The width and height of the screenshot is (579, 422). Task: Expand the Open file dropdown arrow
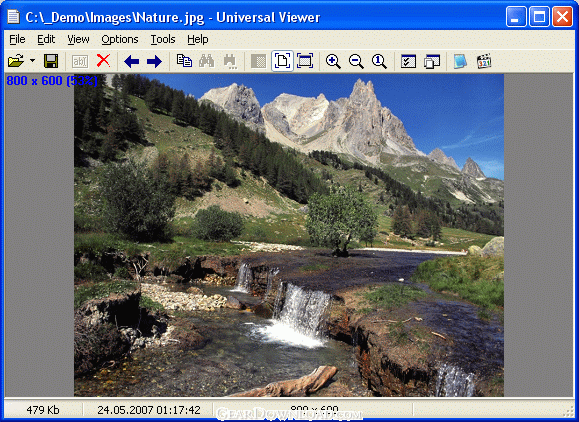click(x=32, y=61)
